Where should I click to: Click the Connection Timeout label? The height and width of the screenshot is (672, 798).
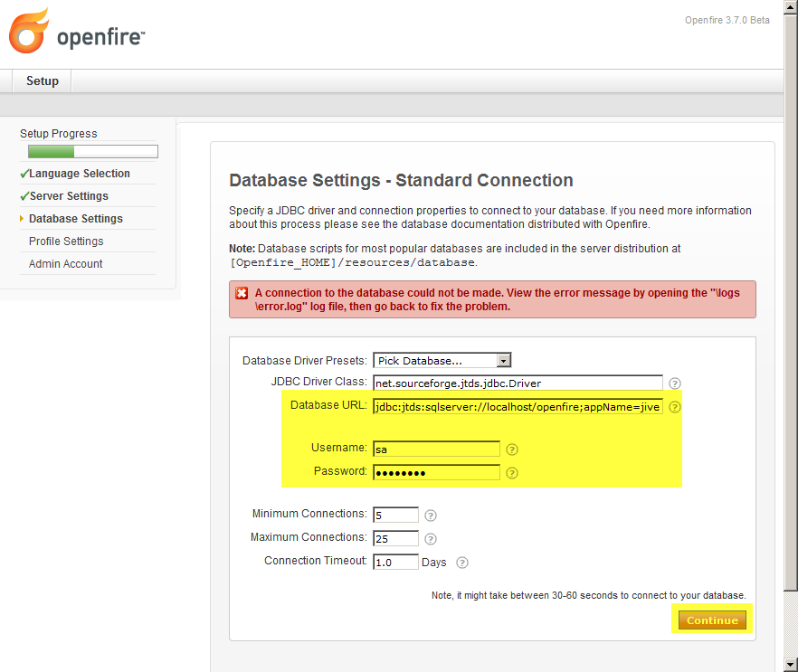point(316,561)
